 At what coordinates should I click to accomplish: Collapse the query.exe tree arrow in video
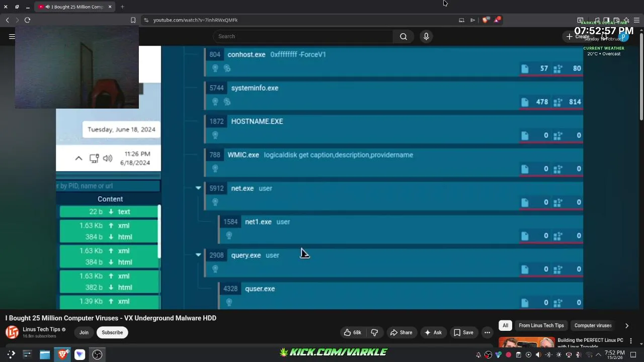click(198, 255)
